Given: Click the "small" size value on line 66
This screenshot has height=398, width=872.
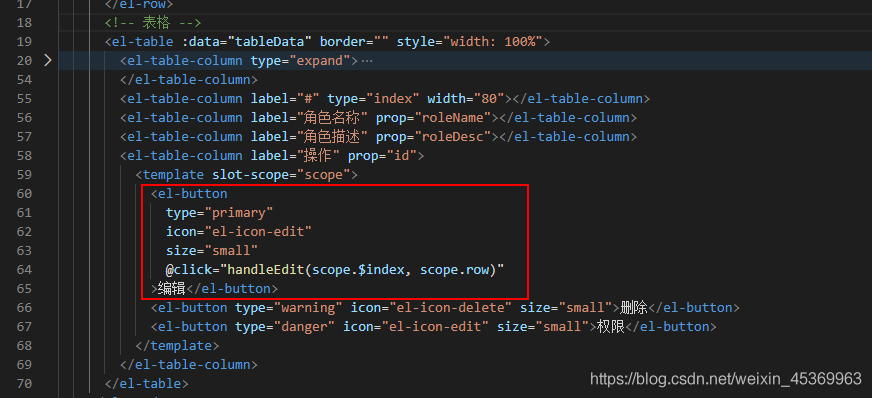Looking at the screenshot, I should coord(586,307).
